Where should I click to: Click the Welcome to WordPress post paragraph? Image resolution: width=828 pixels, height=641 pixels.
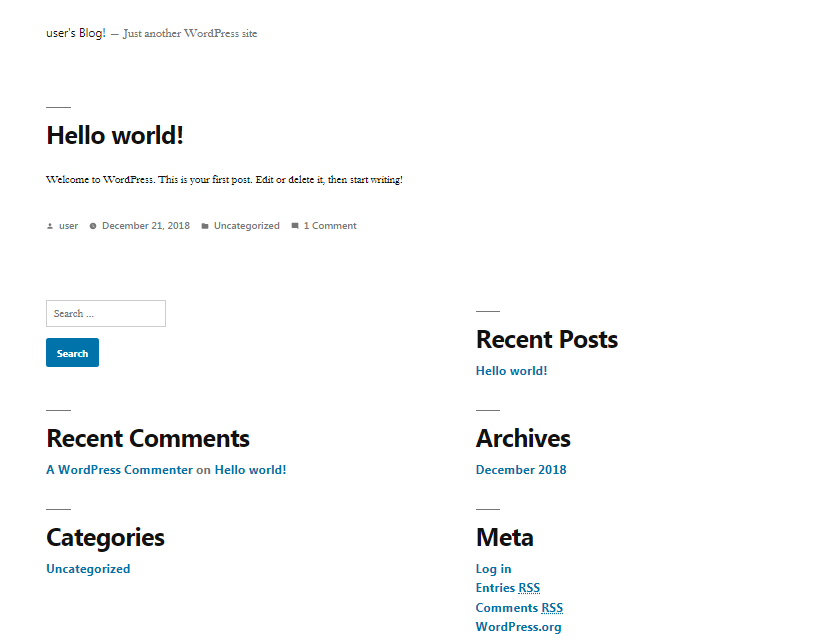tap(224, 180)
